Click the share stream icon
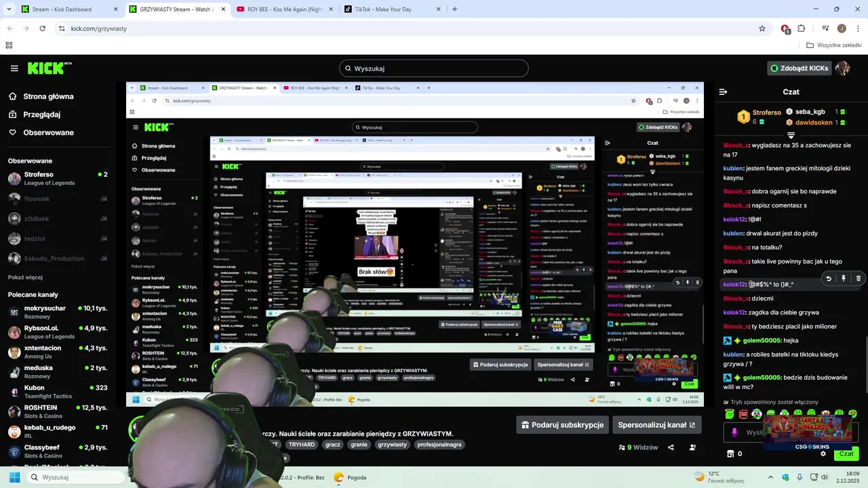 coord(671,447)
